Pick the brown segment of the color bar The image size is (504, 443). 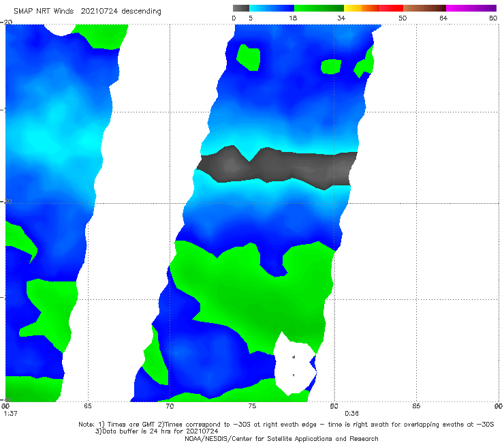424,8
